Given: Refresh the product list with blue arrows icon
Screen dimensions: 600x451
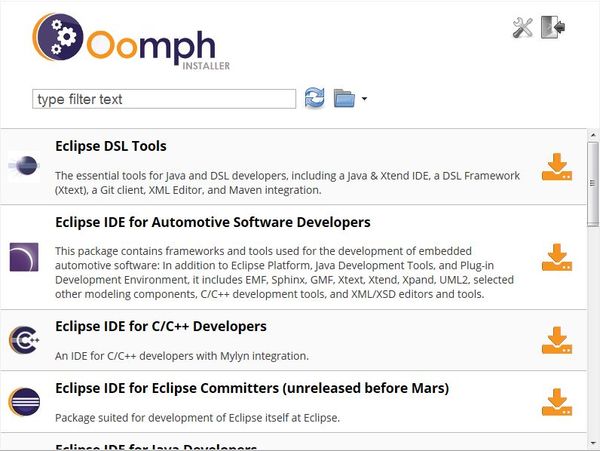Looking at the screenshot, I should pyautogui.click(x=315, y=98).
